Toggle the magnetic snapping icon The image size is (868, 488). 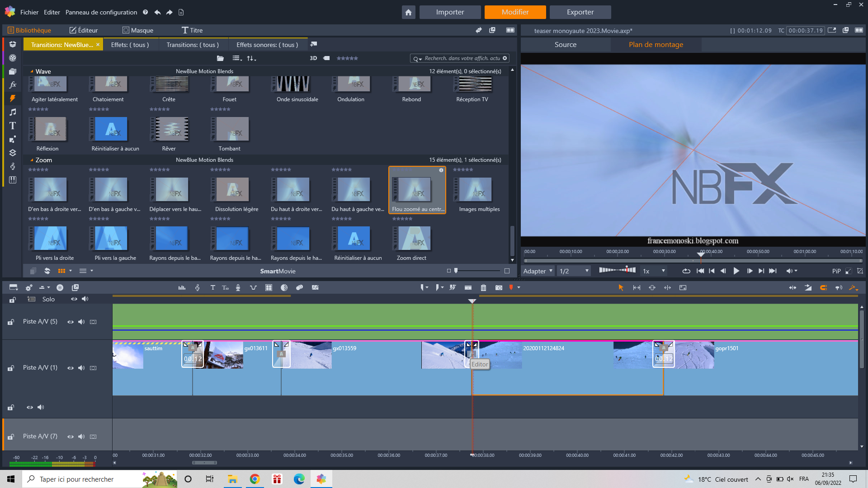tap(823, 288)
